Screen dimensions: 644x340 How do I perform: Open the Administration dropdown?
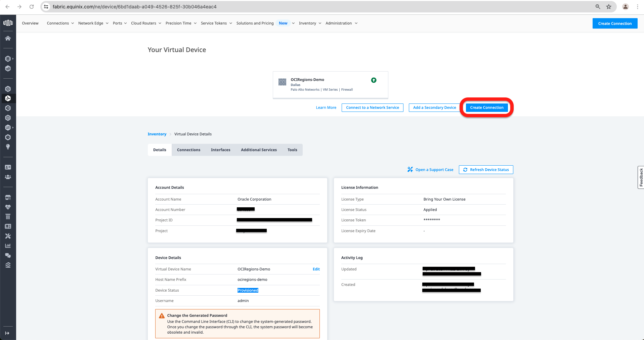tap(341, 23)
